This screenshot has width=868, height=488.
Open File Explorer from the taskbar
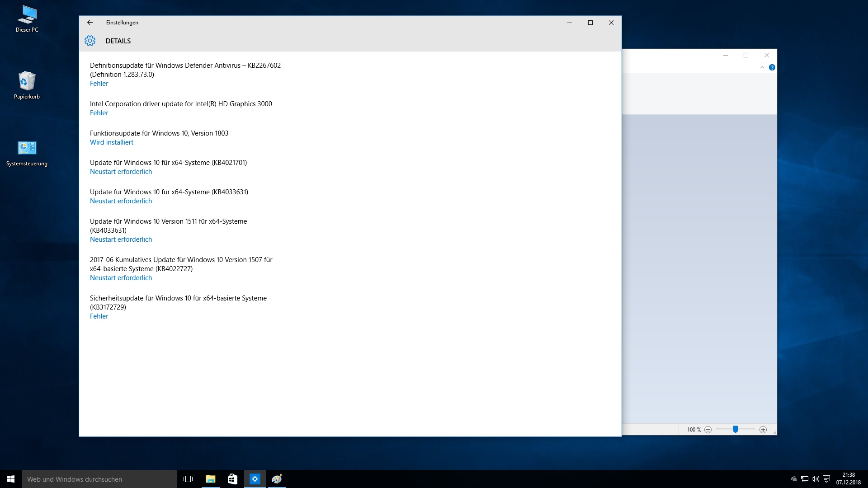[x=211, y=479]
